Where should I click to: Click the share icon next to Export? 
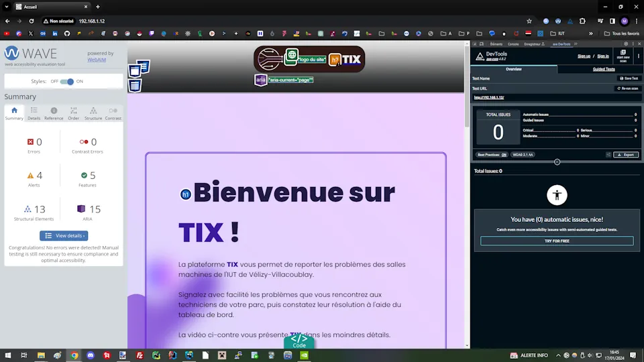(x=608, y=155)
